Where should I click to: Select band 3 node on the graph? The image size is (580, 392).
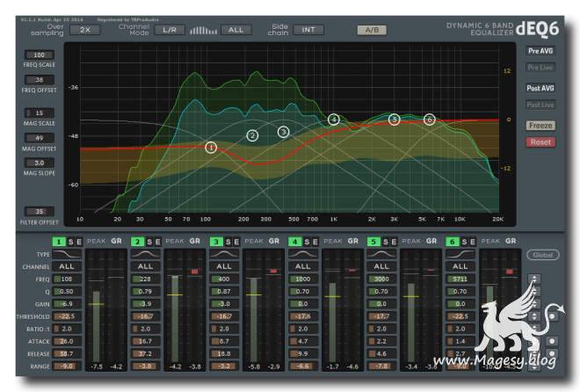click(283, 132)
